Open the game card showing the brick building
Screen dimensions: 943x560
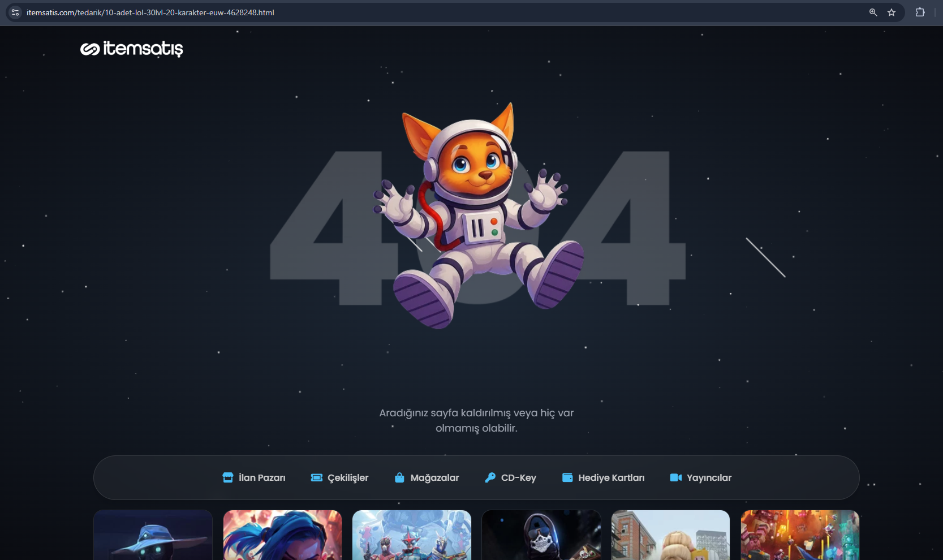670,535
